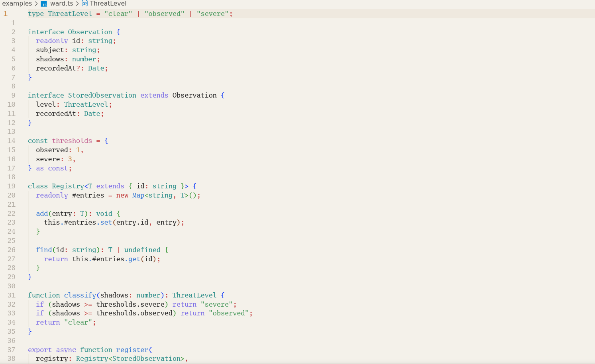Click "recordedAt?" optional property on line 6
This screenshot has height=364, width=595.
click(58, 68)
